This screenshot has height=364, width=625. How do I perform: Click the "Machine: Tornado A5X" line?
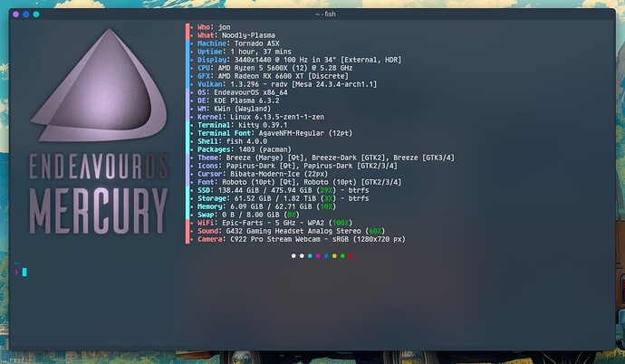point(238,43)
